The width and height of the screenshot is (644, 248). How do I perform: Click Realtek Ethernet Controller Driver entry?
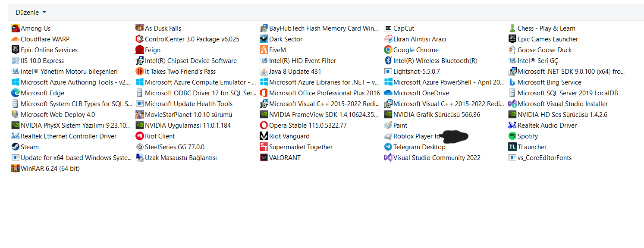coord(64,136)
